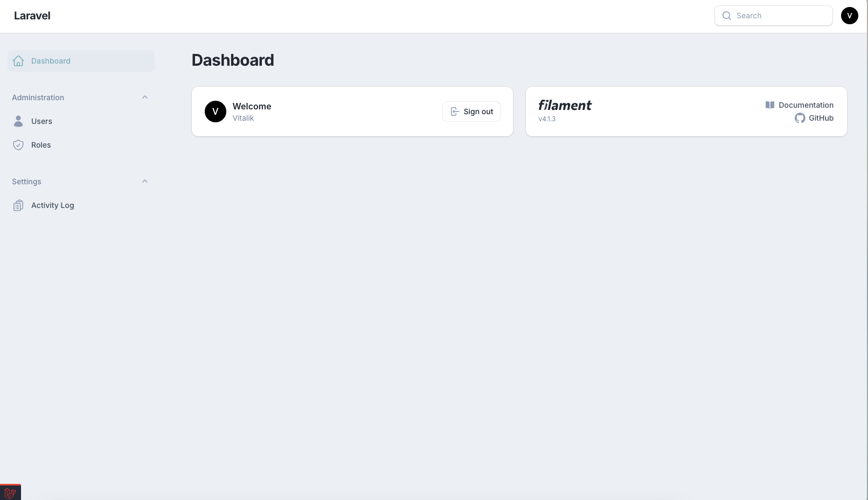
Task: Click the Laravel brand title
Action: point(32,16)
